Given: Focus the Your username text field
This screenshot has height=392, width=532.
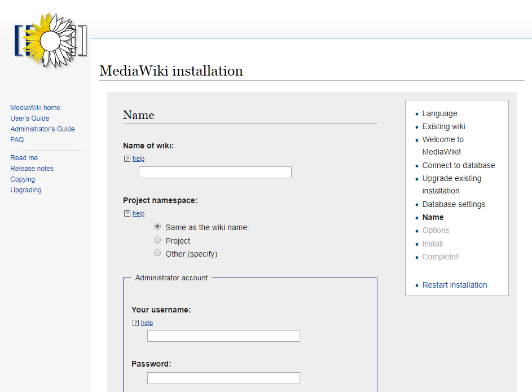Looking at the screenshot, I should click(x=223, y=336).
